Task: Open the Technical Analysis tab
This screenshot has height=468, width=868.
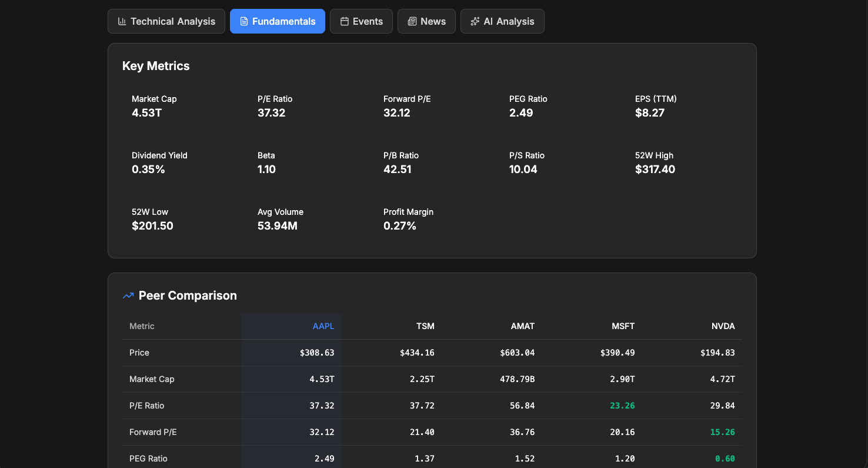Action: tap(166, 21)
